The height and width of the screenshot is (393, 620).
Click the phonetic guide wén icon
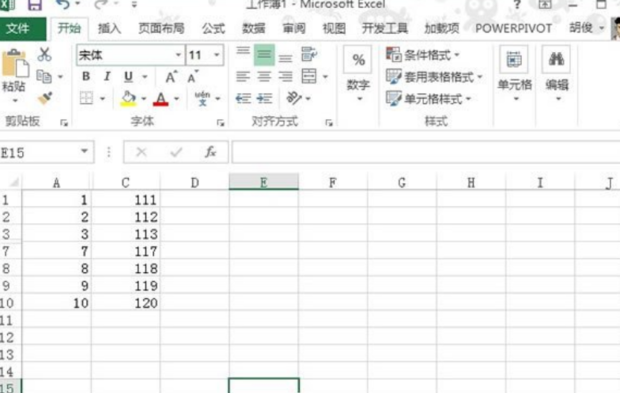(x=202, y=98)
